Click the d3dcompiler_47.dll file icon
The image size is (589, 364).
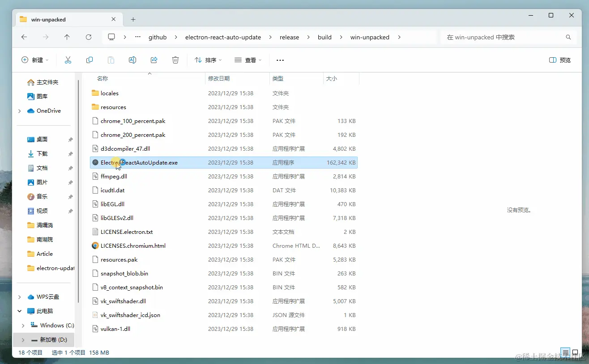[95, 148]
